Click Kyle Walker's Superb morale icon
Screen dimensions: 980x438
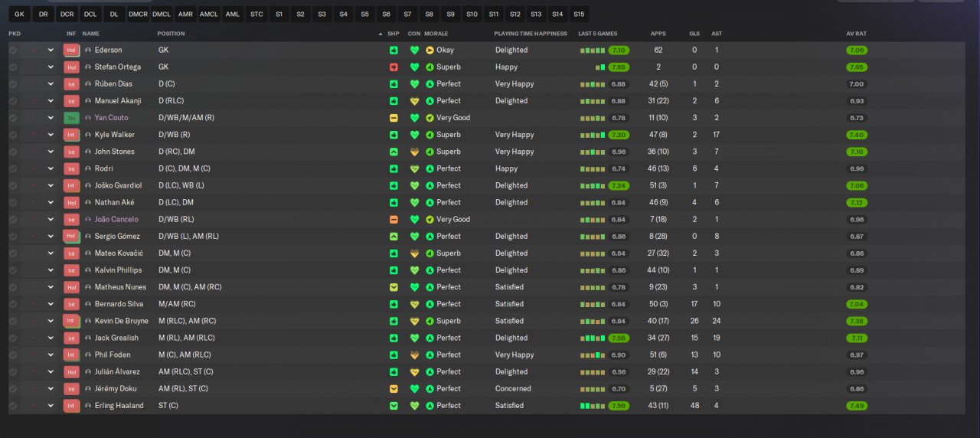pyautogui.click(x=430, y=135)
